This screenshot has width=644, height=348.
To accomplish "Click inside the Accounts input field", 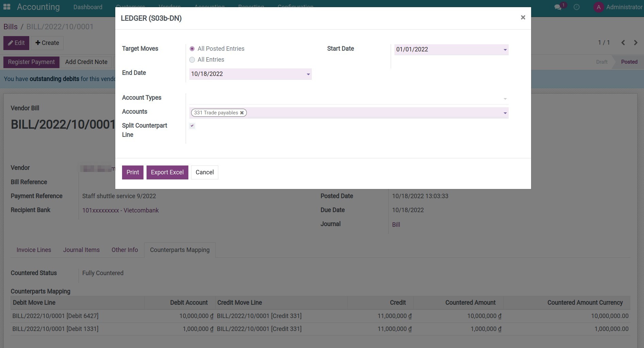I will pyautogui.click(x=374, y=113).
